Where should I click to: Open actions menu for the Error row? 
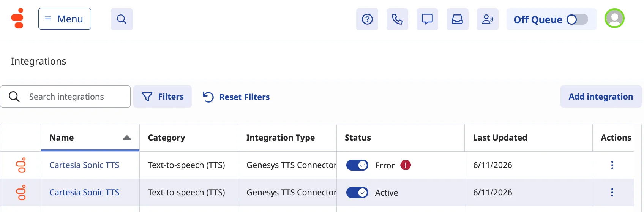click(x=612, y=165)
